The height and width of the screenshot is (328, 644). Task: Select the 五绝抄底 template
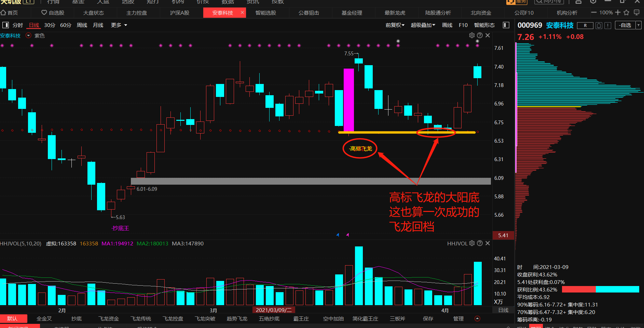pos(269,318)
